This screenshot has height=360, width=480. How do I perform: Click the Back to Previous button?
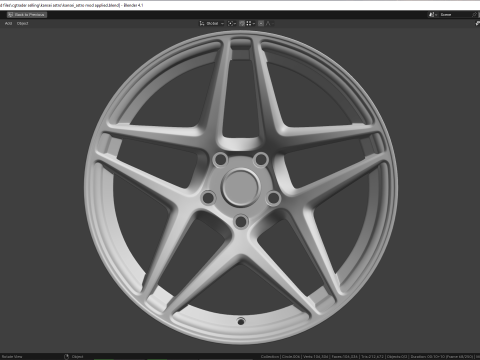[27, 15]
